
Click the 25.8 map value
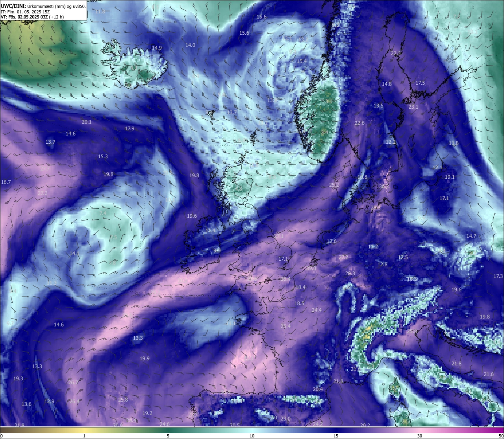(x=123, y=400)
